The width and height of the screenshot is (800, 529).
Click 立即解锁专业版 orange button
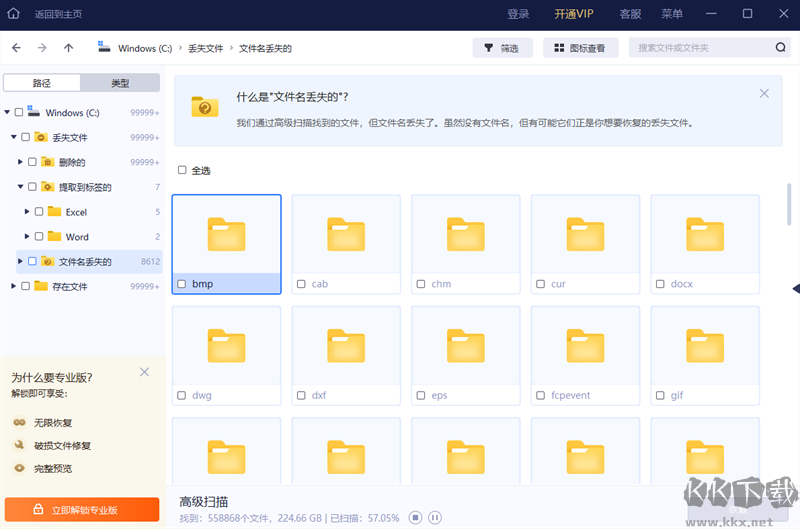(82, 510)
